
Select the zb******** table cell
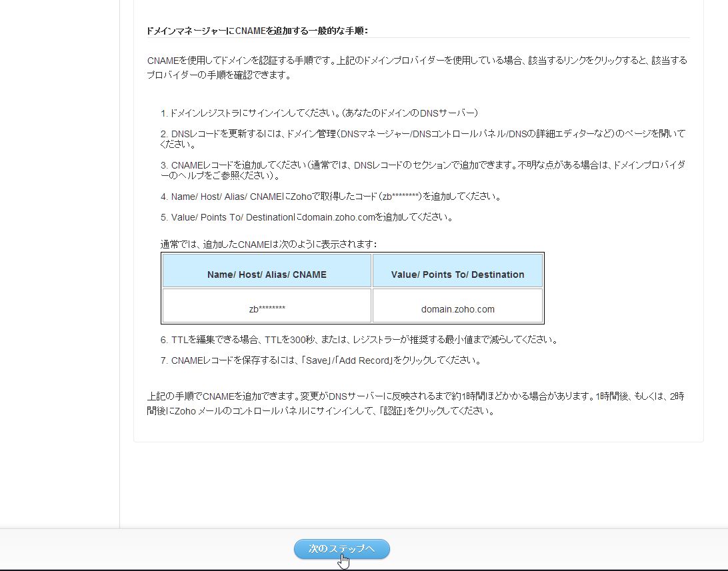[x=267, y=306]
